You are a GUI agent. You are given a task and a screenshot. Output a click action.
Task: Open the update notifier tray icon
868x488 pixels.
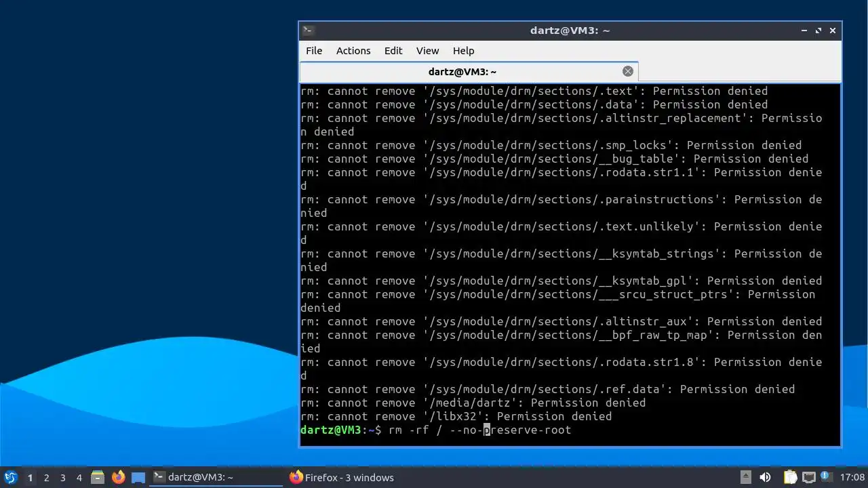pyautogui.click(x=827, y=477)
